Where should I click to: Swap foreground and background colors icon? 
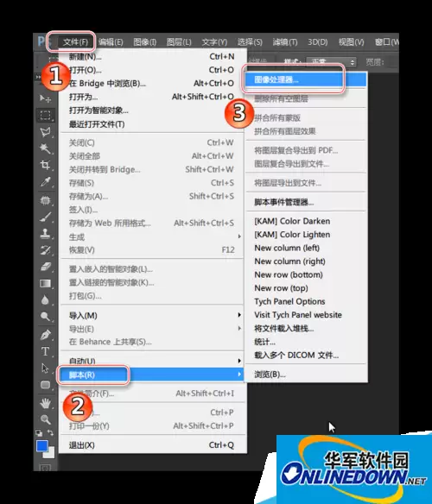(x=50, y=432)
